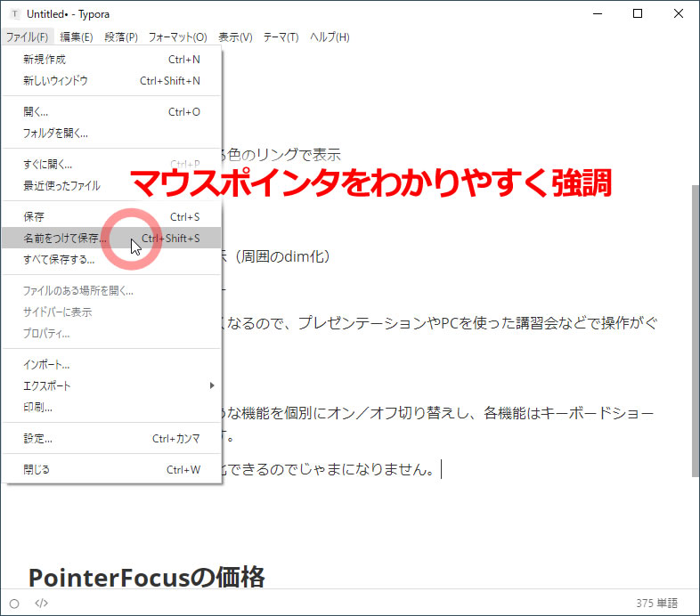700x616 pixels.
Task: Open 設定... from the file menu
Action: pyautogui.click(x=111, y=439)
